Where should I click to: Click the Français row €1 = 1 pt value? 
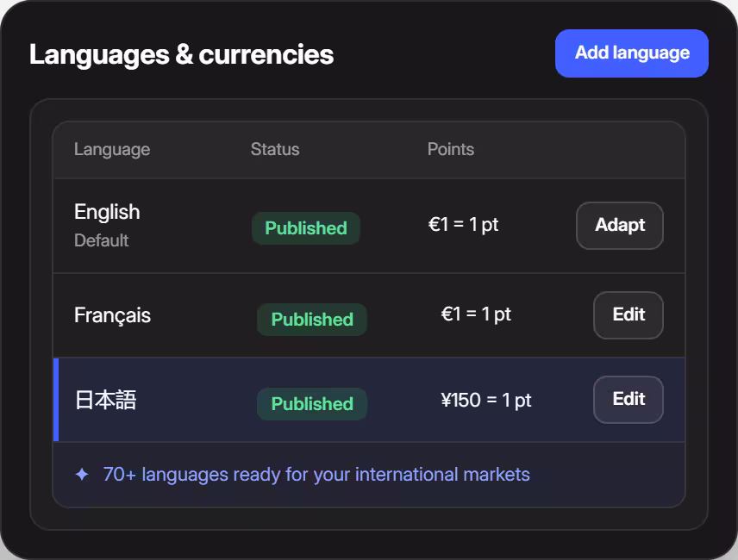point(476,314)
